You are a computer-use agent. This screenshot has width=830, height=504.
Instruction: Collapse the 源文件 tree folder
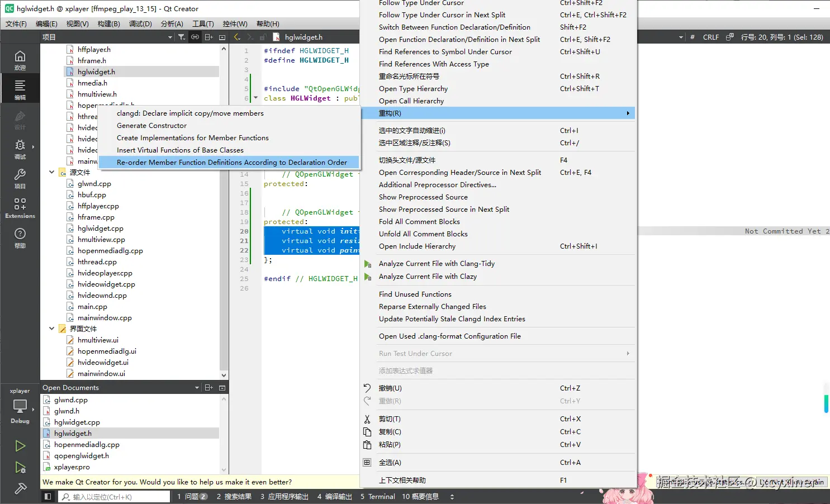click(x=51, y=172)
